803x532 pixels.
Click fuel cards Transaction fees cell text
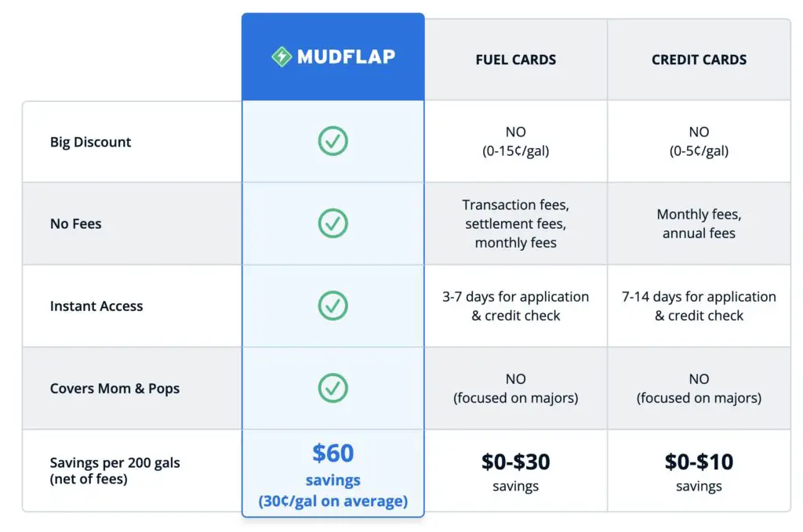click(516, 223)
